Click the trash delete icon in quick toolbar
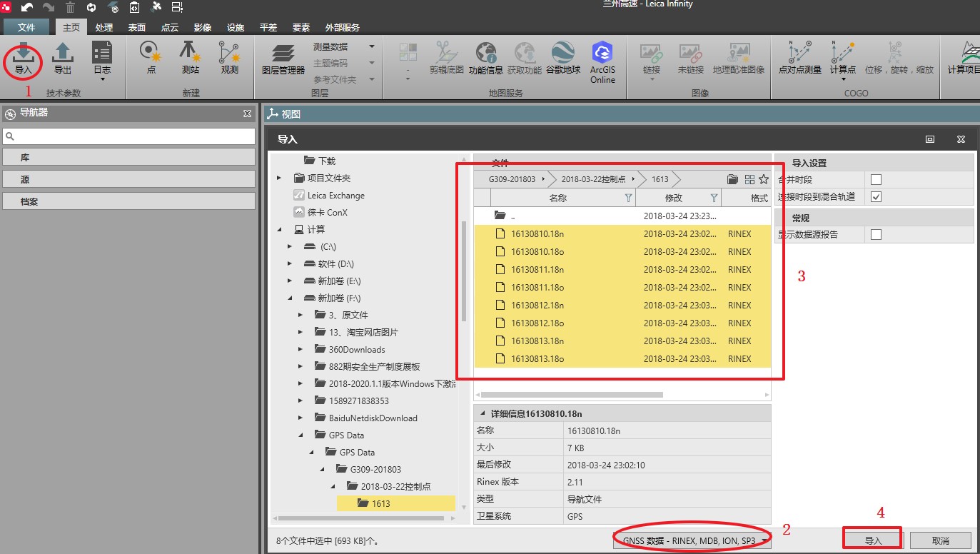980x554 pixels. pos(70,8)
